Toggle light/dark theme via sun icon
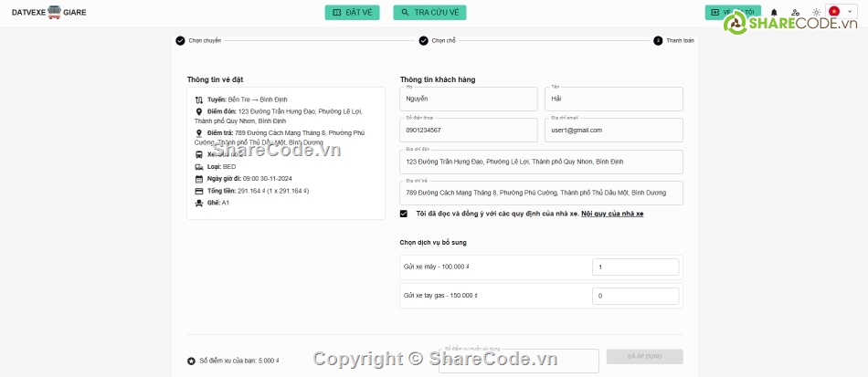Viewport: 868px width, 377px height. 816,12
